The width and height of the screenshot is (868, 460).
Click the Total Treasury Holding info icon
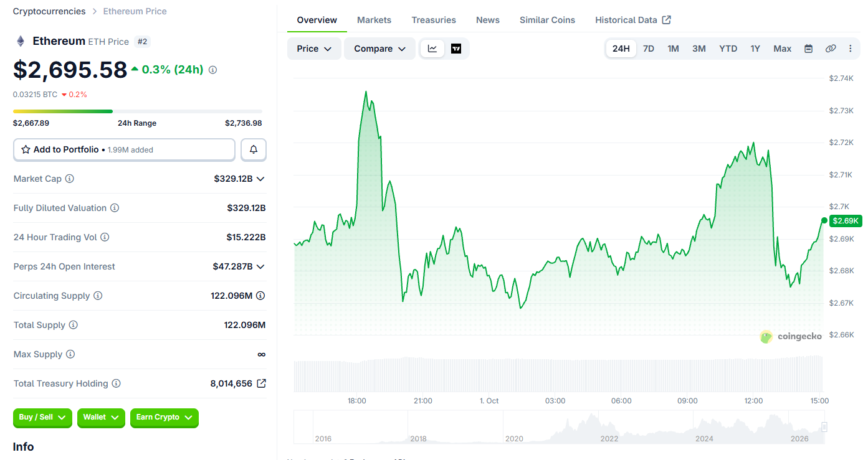point(116,383)
